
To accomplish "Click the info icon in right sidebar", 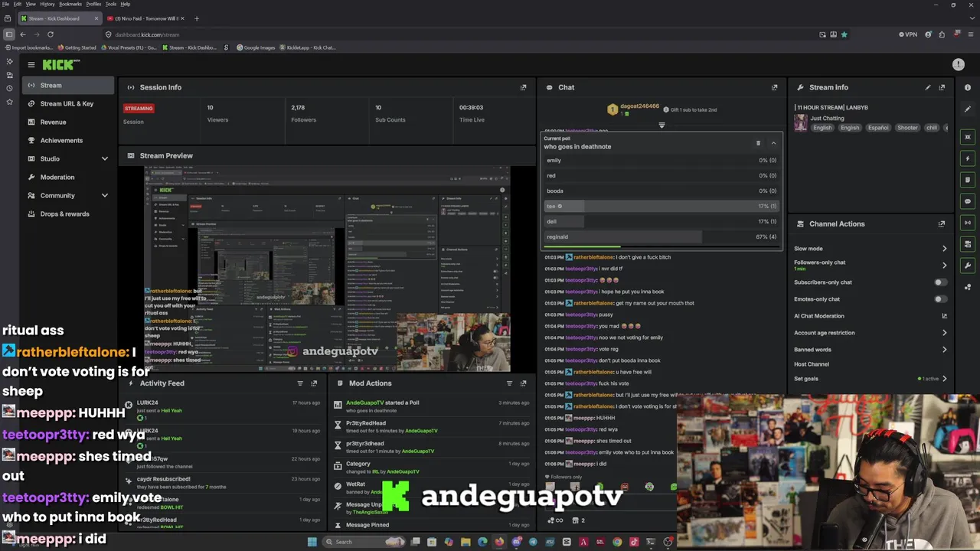I will pyautogui.click(x=968, y=87).
